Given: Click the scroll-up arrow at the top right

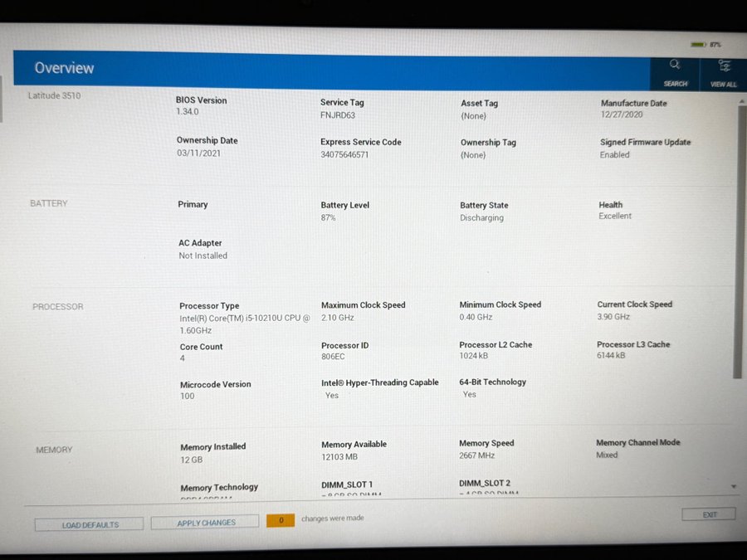Looking at the screenshot, I should pos(741,101).
